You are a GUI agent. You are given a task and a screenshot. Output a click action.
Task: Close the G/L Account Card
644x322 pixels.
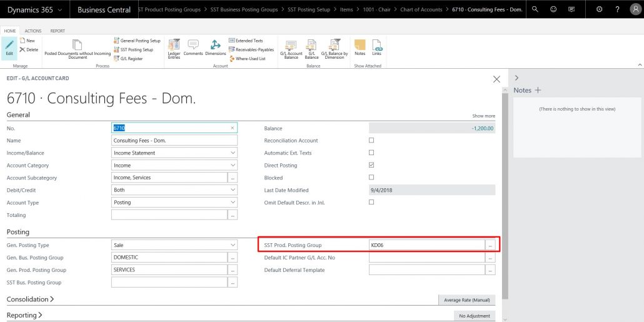[496, 79]
